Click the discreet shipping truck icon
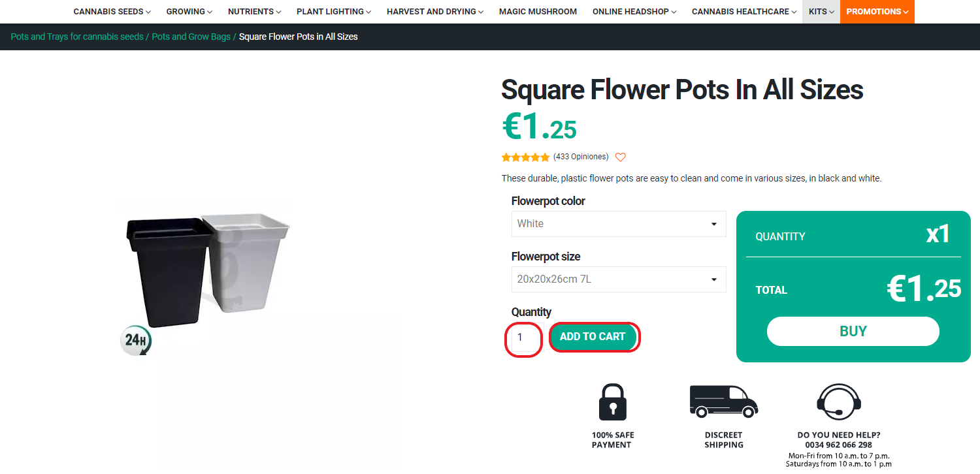Viewport: 980px width, 474px height. click(x=723, y=401)
